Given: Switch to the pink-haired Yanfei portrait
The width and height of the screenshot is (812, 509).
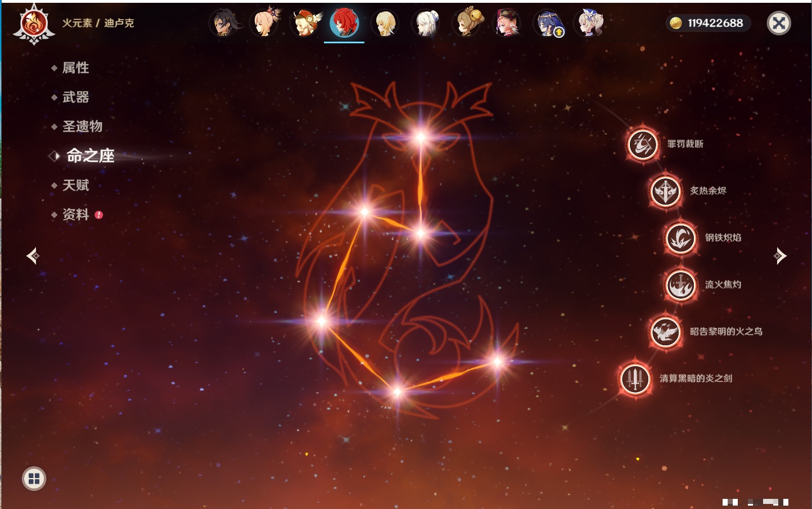Looking at the screenshot, I should click(507, 24).
